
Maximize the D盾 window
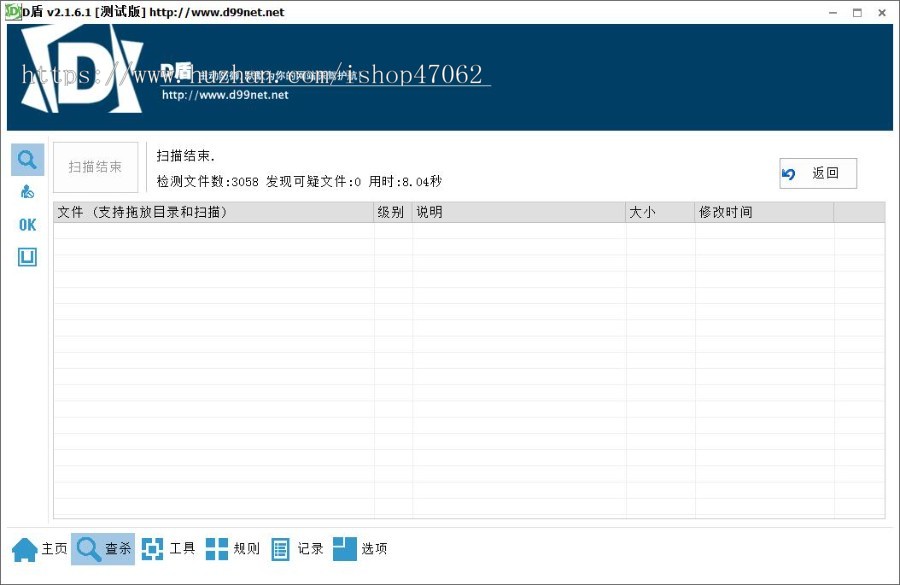point(858,13)
